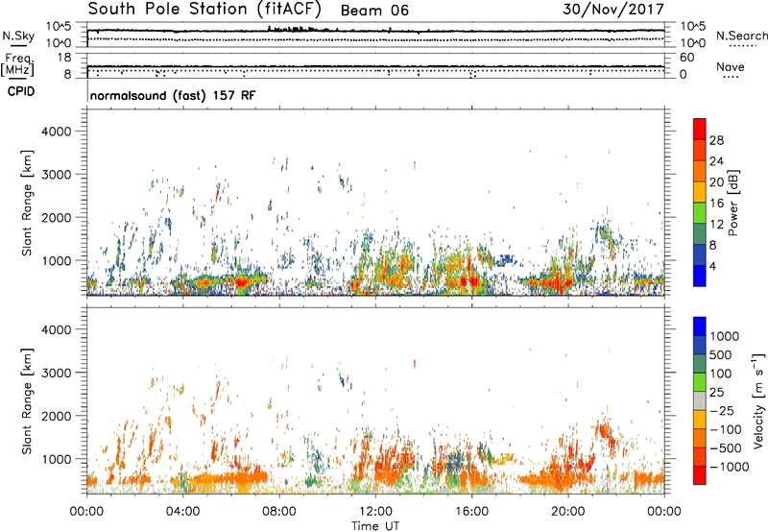Click the 'N.Sky' legend label
Viewport: 768px width, 532px height.
click(x=18, y=36)
